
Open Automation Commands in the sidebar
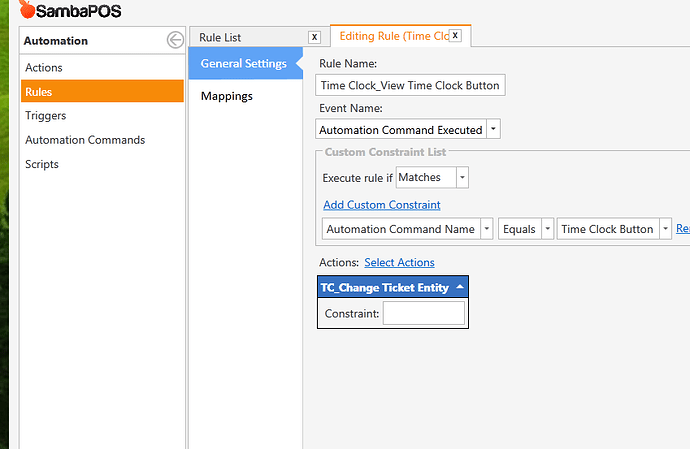pos(85,140)
